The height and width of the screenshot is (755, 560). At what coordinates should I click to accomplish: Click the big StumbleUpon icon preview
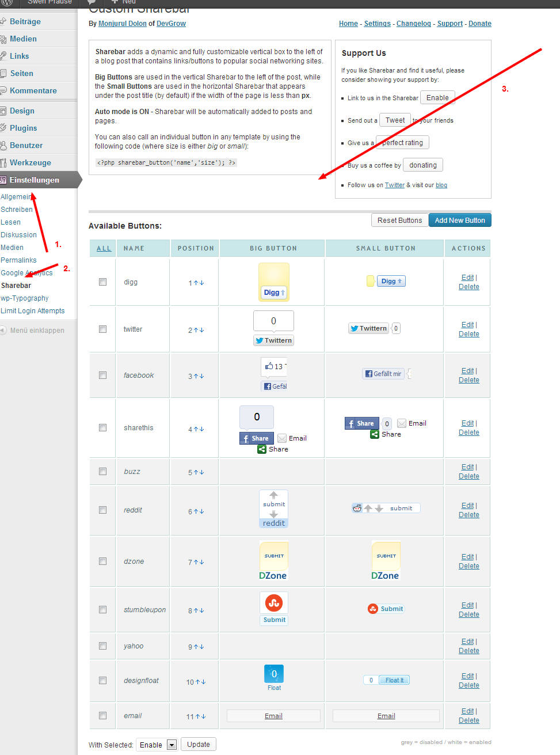(x=274, y=603)
